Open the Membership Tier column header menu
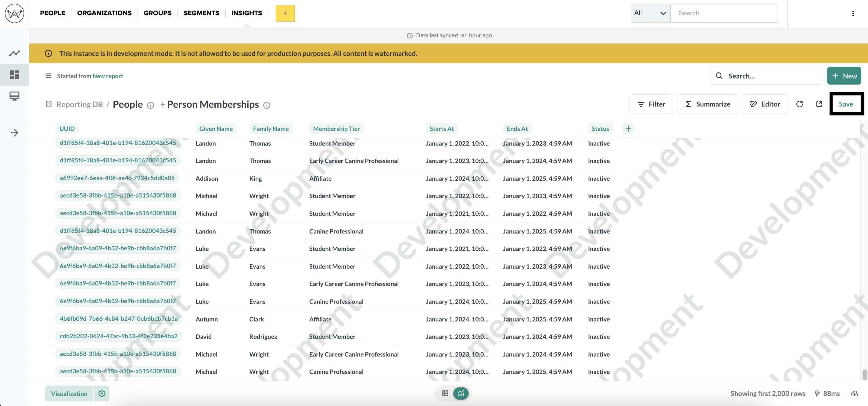 pos(336,129)
